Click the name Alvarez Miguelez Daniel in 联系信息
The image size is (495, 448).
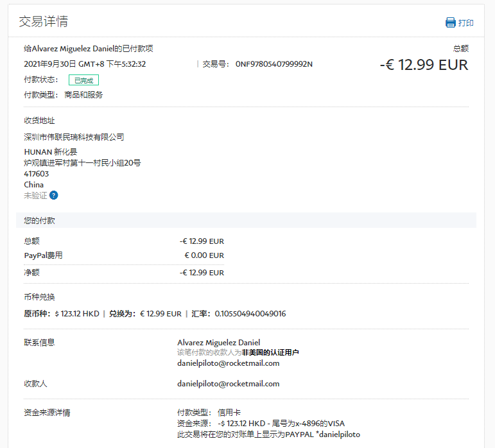tap(218, 342)
